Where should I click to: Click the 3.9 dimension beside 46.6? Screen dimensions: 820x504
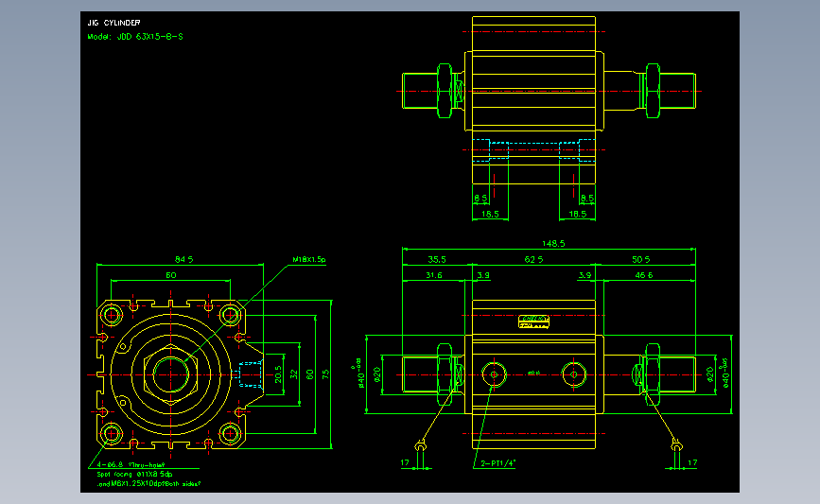(584, 275)
